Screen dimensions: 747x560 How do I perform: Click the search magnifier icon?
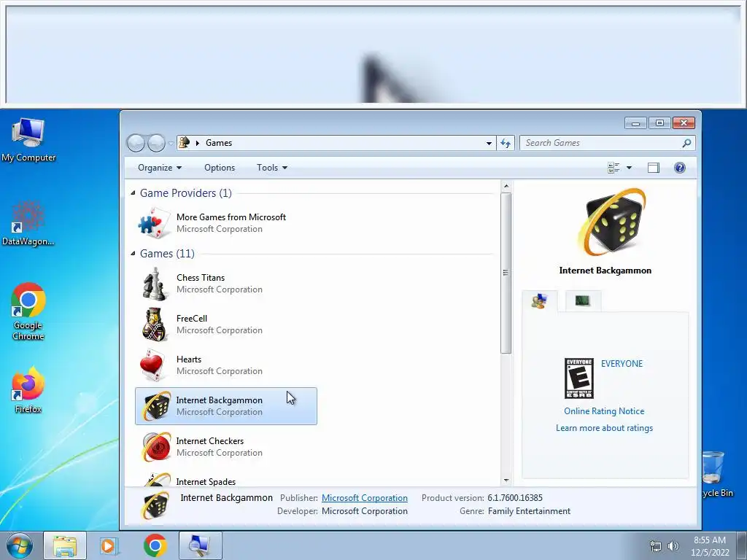[x=686, y=143]
